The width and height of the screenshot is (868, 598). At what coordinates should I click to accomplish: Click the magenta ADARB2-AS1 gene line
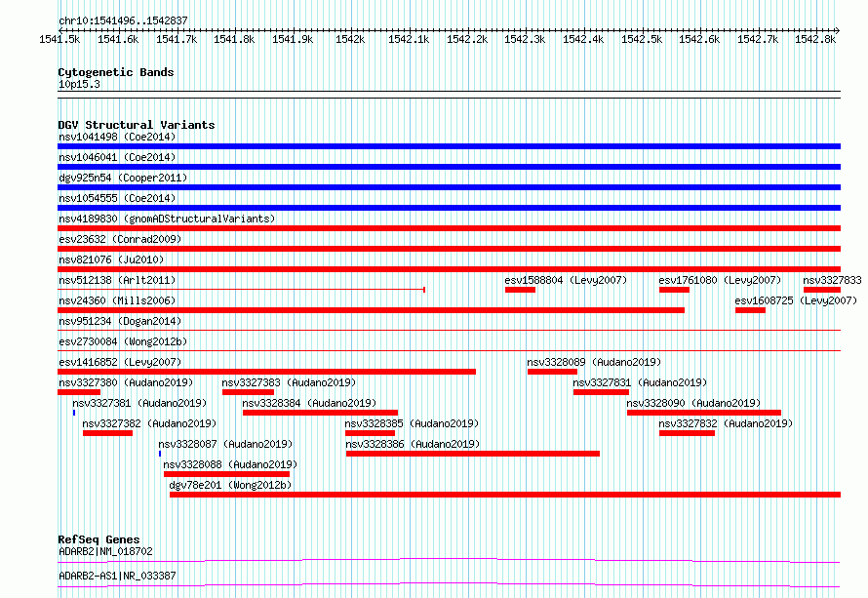pos(449,584)
